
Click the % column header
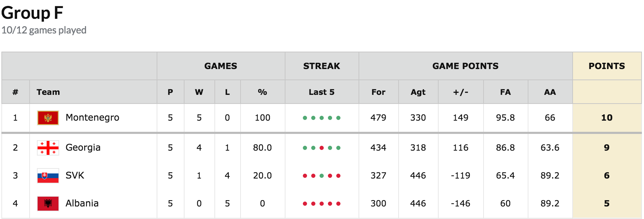tap(262, 92)
